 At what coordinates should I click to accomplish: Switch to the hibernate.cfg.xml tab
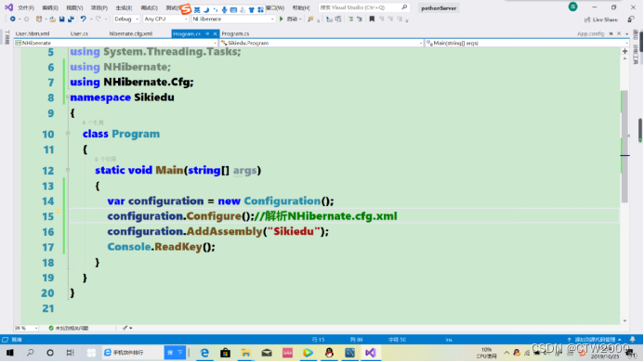coord(131,33)
